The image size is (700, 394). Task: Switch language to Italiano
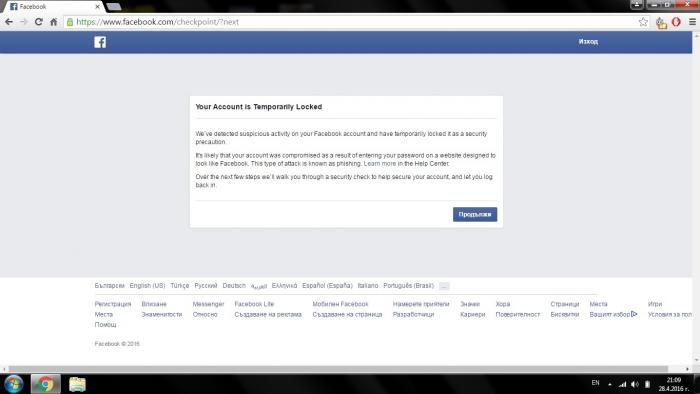pos(368,286)
